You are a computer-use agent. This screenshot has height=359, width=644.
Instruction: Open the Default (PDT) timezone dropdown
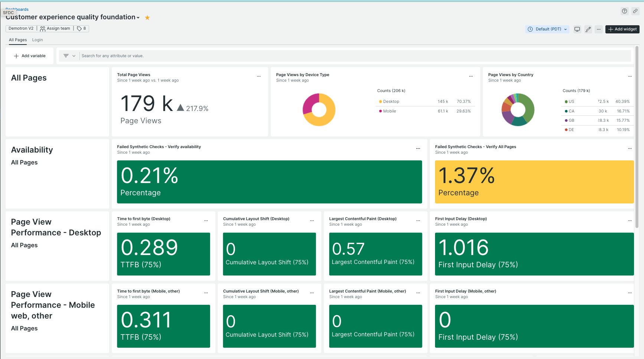coord(547,29)
